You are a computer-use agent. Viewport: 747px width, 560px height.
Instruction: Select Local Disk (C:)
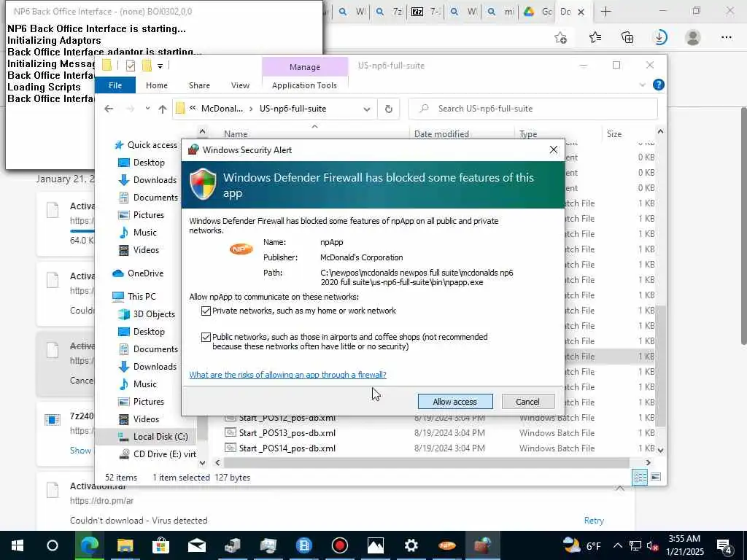(x=160, y=437)
